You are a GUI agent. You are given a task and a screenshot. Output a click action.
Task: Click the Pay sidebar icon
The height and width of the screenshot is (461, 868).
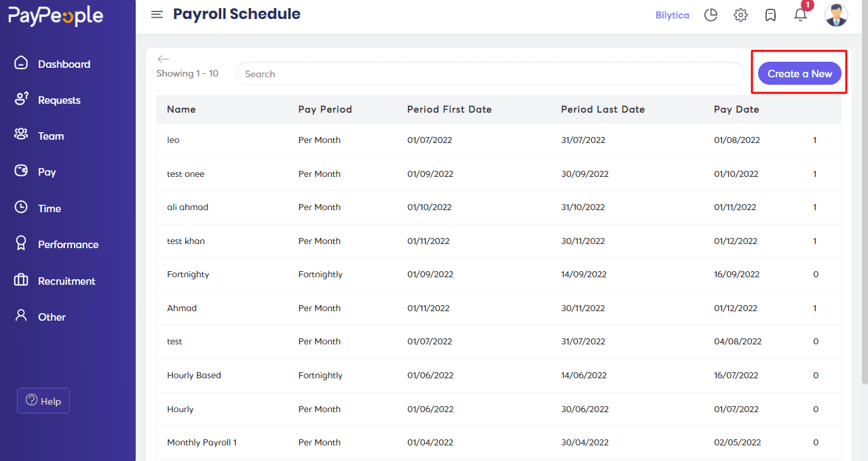pyautogui.click(x=20, y=172)
